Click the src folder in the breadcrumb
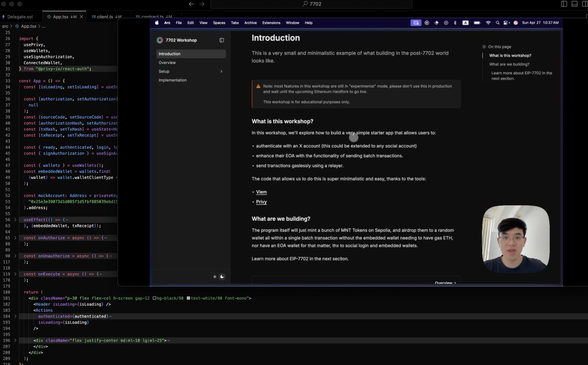588x365 pixels. pyautogui.click(x=5, y=26)
